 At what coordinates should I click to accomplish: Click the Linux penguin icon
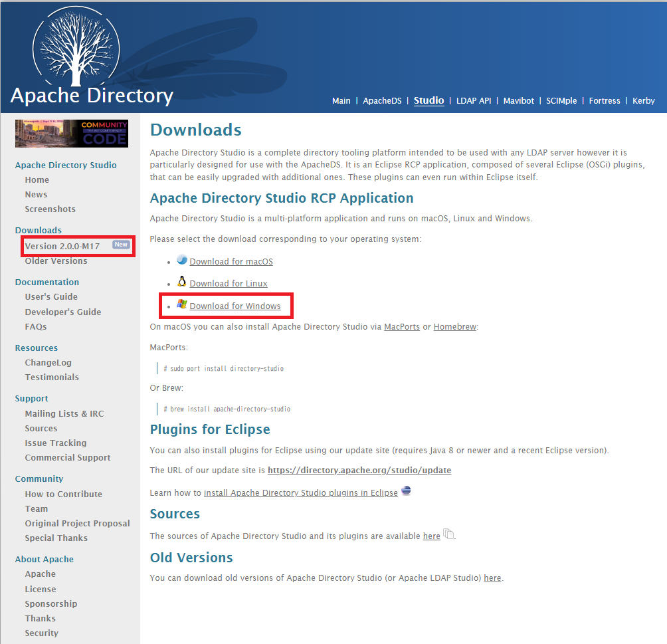(x=182, y=281)
